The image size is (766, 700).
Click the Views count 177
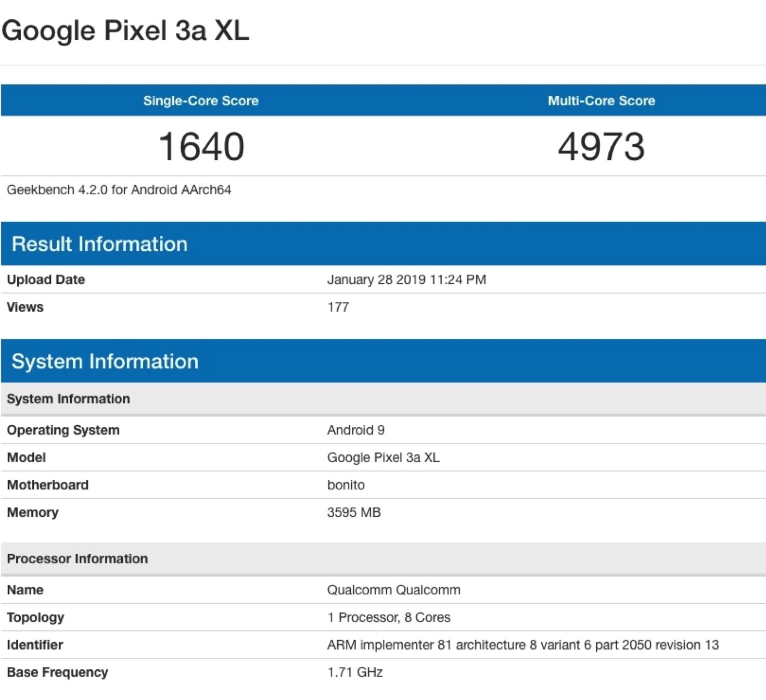(x=338, y=307)
